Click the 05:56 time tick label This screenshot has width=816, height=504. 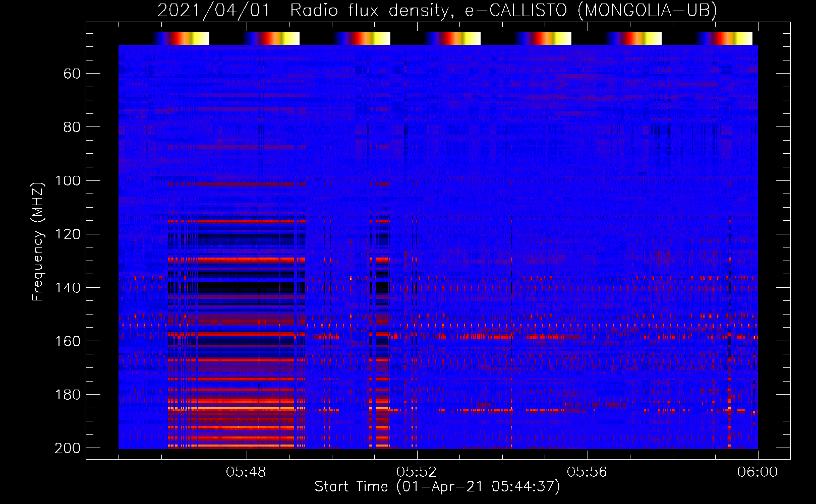coord(587,472)
